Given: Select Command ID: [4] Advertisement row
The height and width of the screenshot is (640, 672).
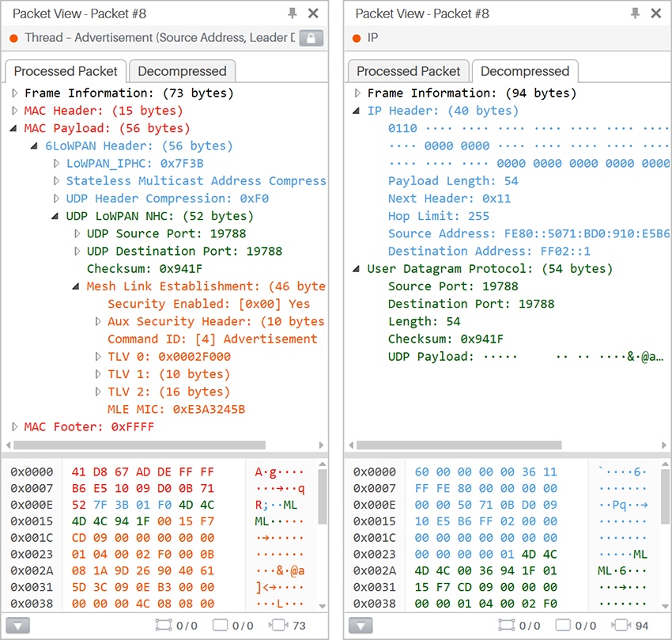Looking at the screenshot, I should point(213,339).
